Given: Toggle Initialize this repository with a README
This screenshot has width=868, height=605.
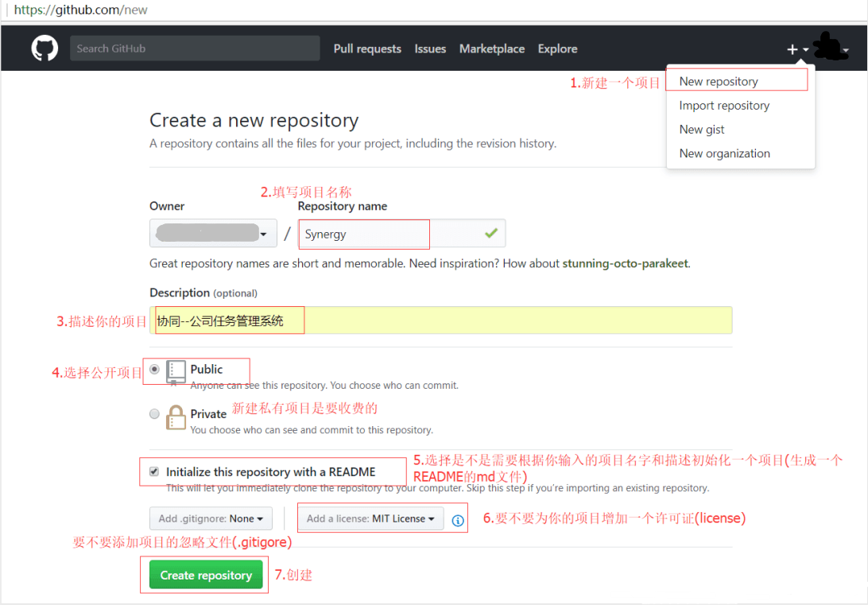Looking at the screenshot, I should tap(154, 471).
